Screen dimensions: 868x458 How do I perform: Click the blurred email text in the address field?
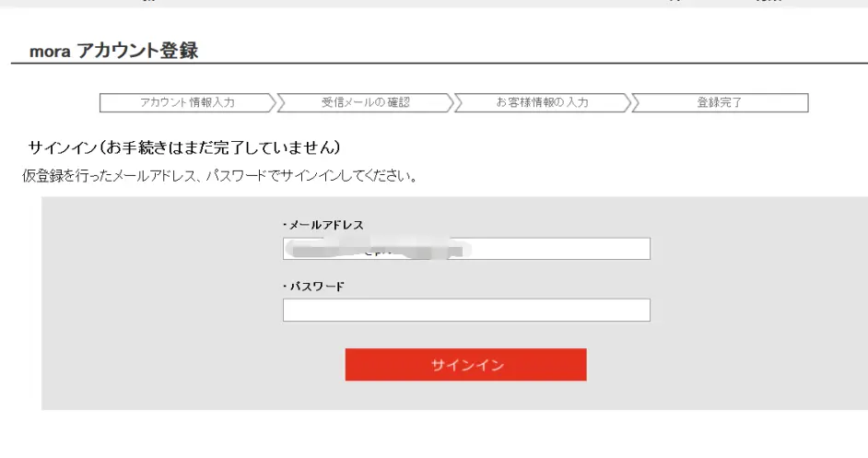(x=378, y=251)
